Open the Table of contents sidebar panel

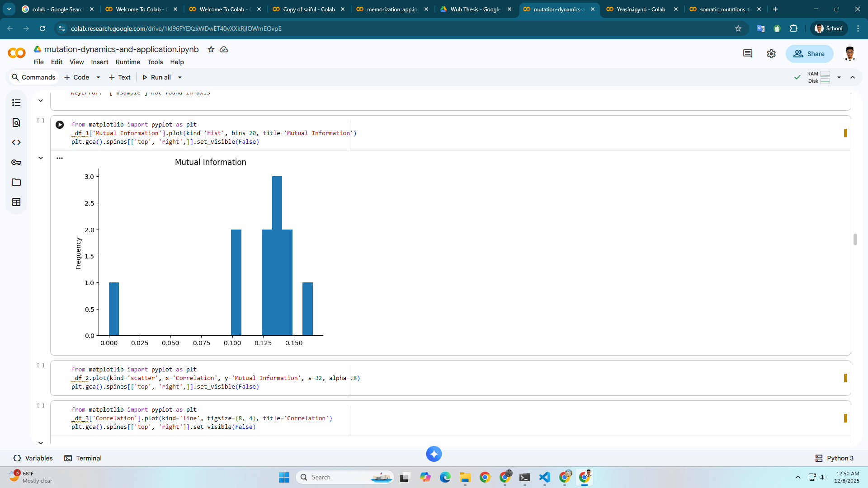(16, 103)
